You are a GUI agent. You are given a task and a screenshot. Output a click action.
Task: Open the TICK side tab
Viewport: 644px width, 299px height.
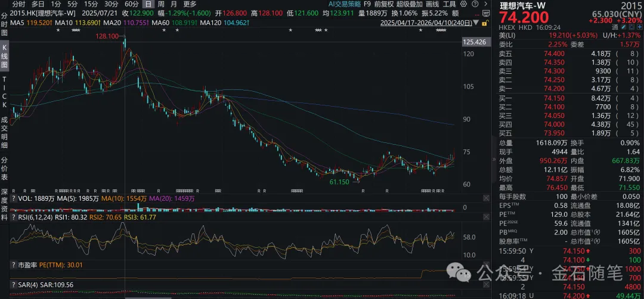5,92
